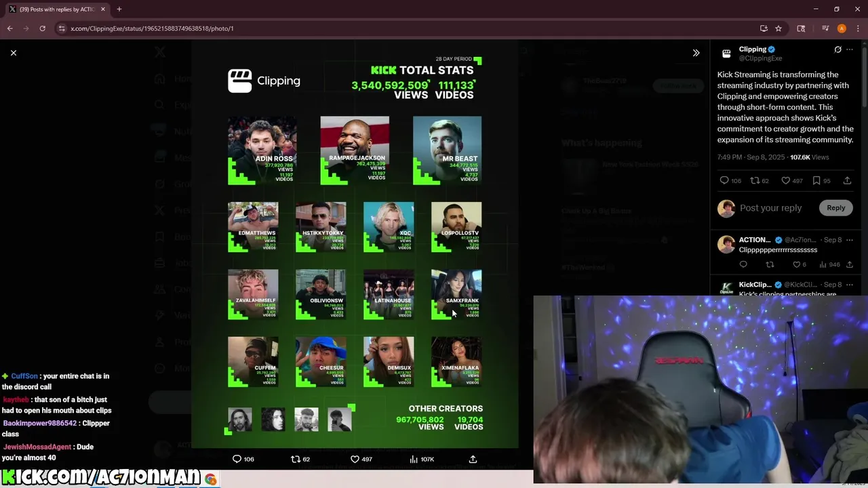Open the Chrome profile avatar A
868x488 pixels.
[x=842, y=28]
